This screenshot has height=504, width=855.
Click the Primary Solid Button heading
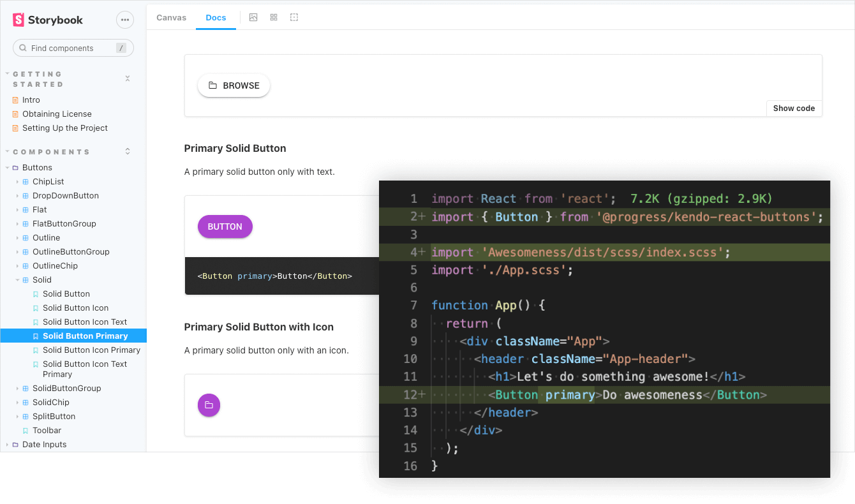[x=235, y=148]
